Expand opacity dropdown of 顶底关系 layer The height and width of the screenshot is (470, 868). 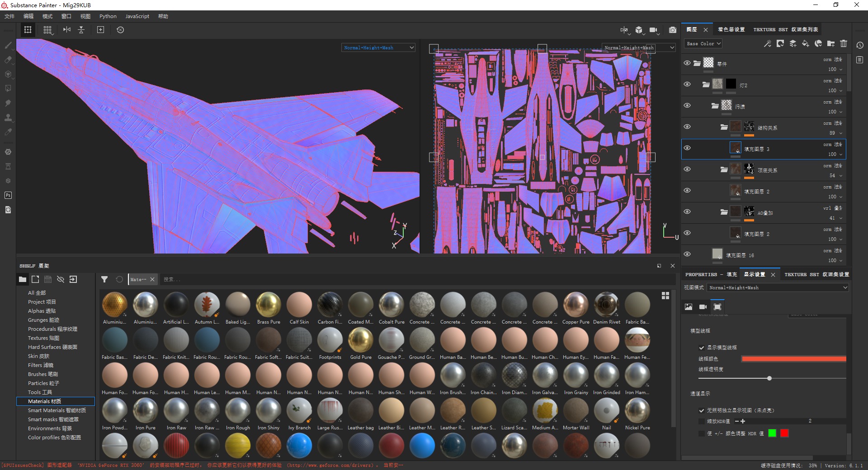pos(841,175)
